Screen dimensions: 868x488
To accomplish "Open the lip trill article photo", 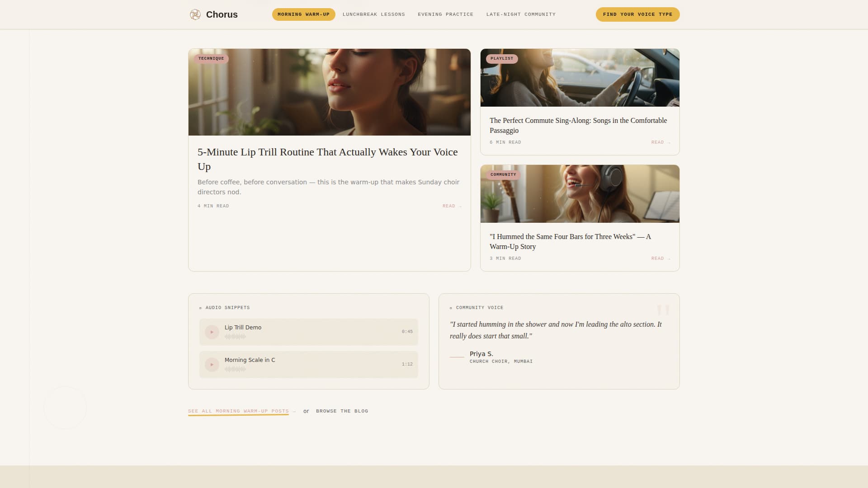I will click(x=329, y=92).
